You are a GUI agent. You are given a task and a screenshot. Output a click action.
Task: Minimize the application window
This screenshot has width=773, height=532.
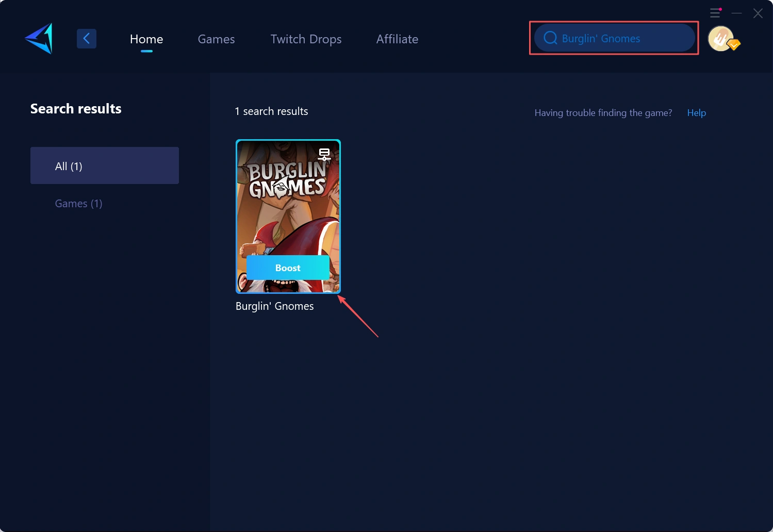[x=736, y=13]
